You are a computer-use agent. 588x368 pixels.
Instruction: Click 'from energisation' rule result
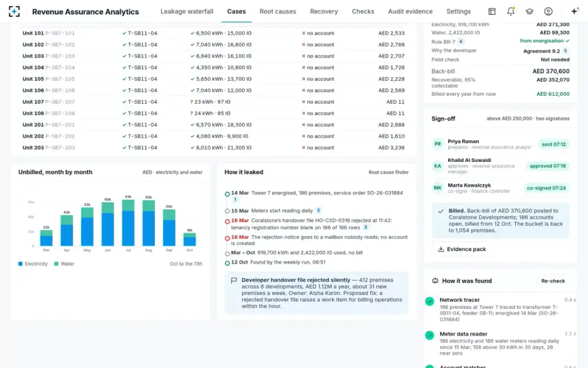(x=545, y=41)
